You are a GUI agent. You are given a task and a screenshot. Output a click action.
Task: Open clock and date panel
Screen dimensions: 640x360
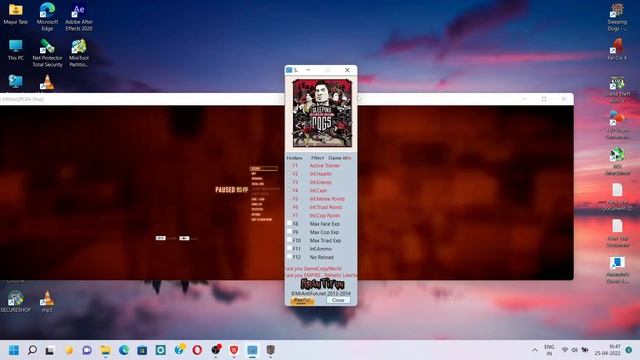[607, 350]
